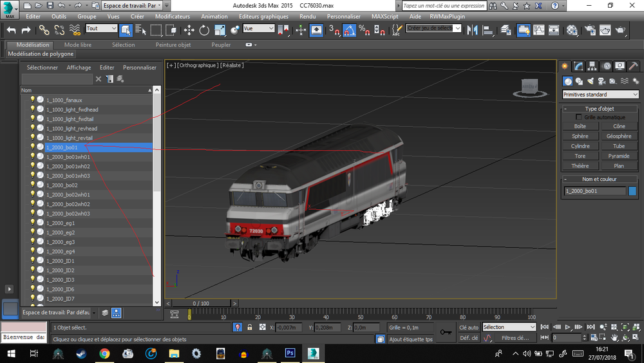Image resolution: width=644 pixels, height=363 pixels.
Task: Switch to the 'Mode libre' ribbon tab
Action: (78, 45)
